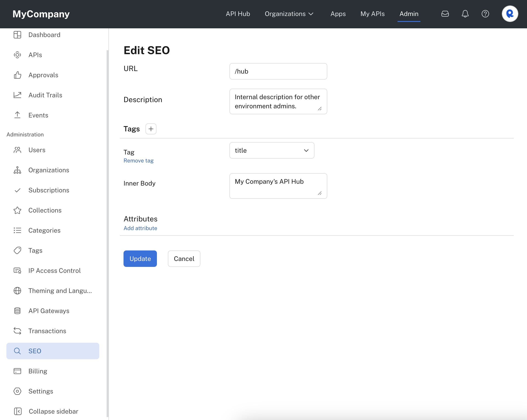Click the Collapse sidebar icon
The height and width of the screenshot is (420, 527).
(18, 411)
